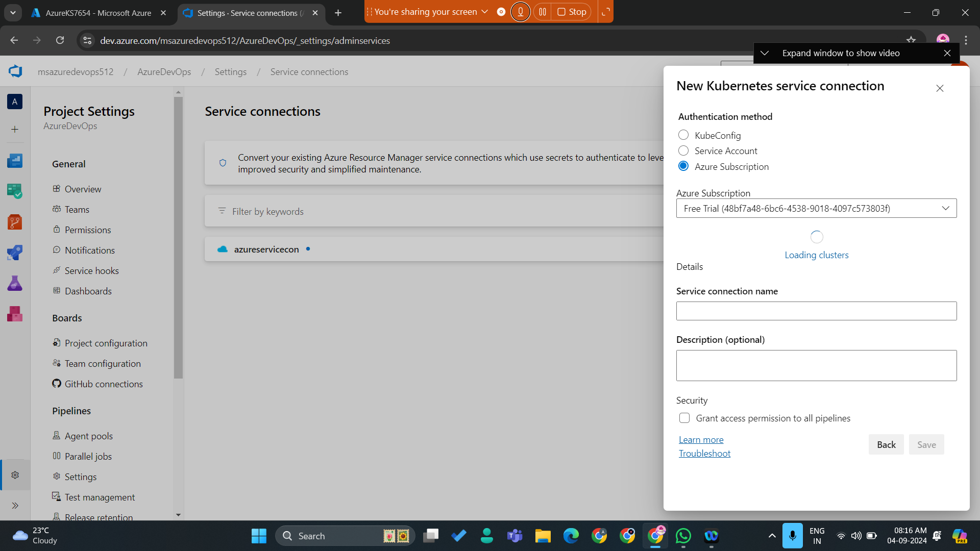980x551 pixels.
Task: Open Overview in Project Settings
Action: [x=83, y=189]
